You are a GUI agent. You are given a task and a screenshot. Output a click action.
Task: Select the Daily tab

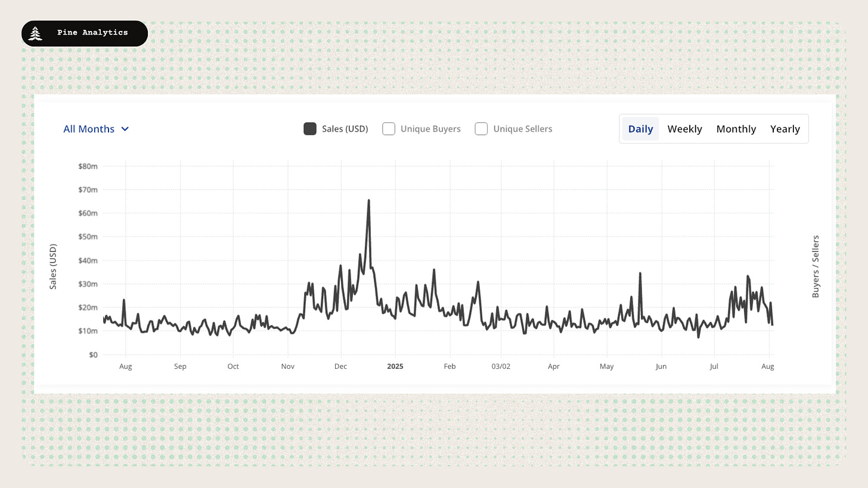tap(641, 129)
